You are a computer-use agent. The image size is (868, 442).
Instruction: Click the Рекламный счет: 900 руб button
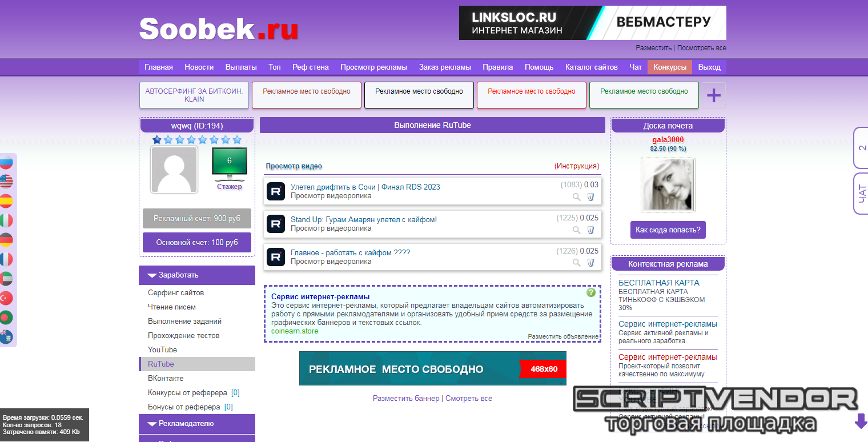point(197,219)
